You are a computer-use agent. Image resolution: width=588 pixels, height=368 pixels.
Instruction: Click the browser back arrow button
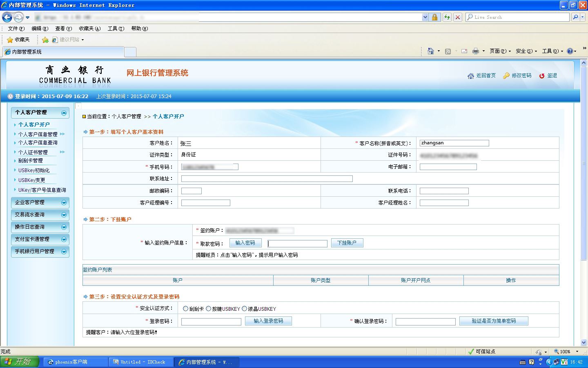(x=7, y=17)
